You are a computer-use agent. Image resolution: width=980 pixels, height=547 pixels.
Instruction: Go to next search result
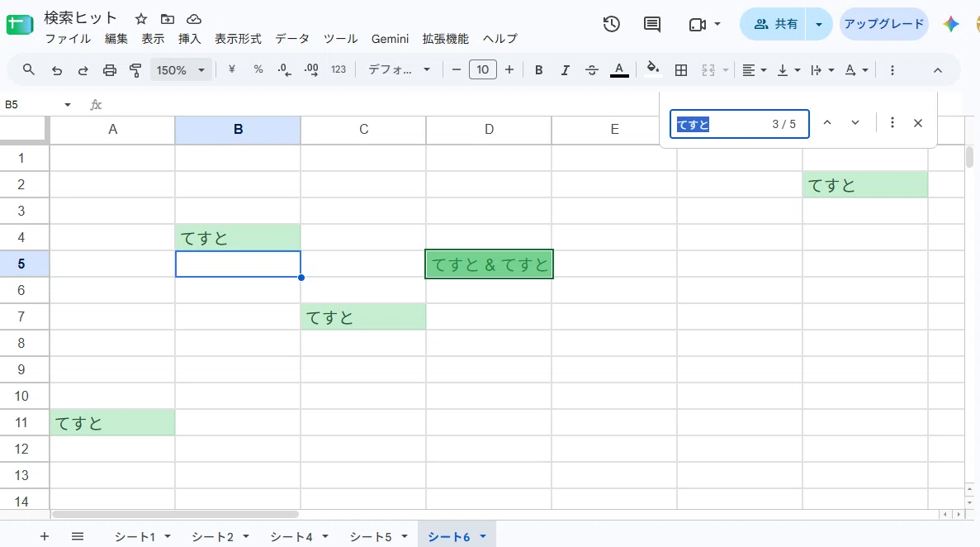click(855, 122)
